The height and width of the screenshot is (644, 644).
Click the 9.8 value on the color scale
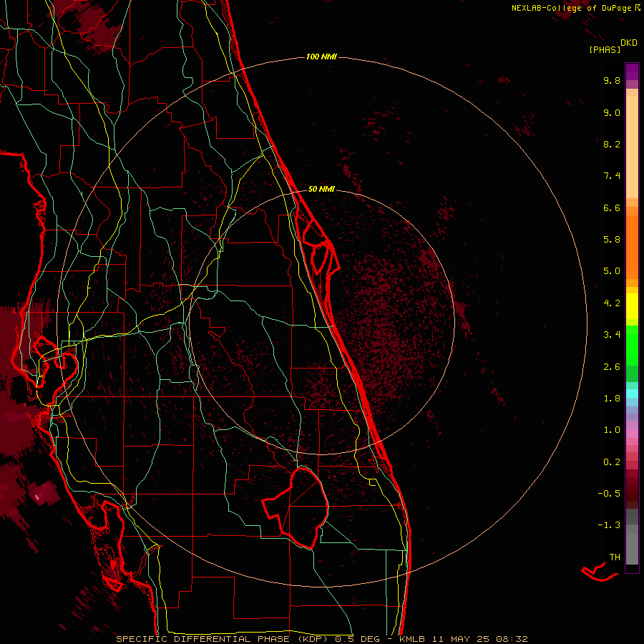612,80
